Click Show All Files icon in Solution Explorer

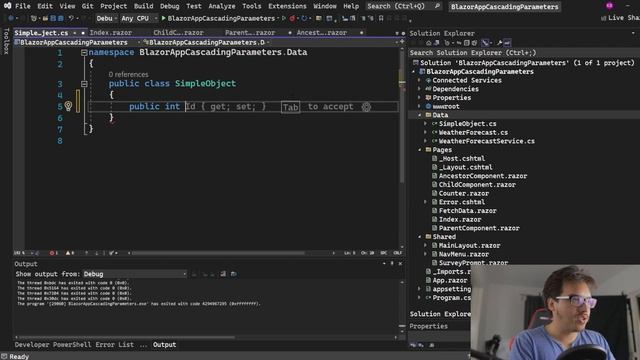click(x=474, y=43)
